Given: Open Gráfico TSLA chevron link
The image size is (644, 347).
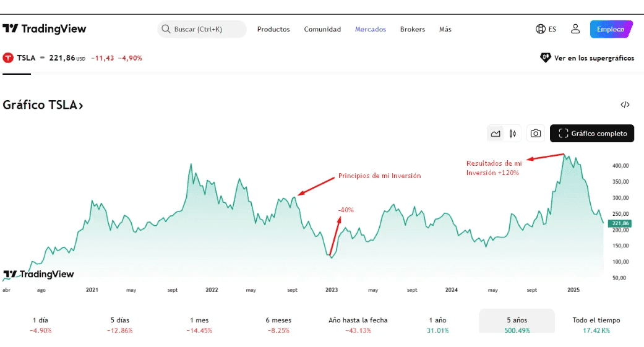Looking at the screenshot, I should click(43, 105).
